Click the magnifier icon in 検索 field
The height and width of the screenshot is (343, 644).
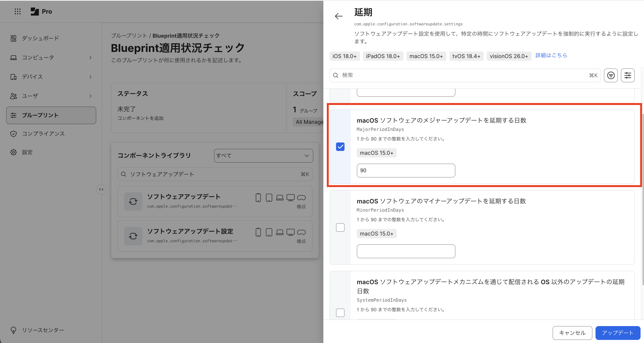(336, 75)
